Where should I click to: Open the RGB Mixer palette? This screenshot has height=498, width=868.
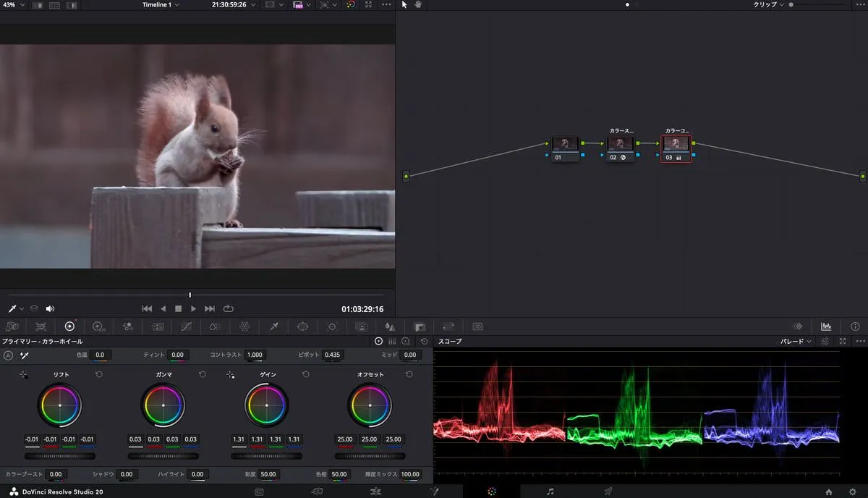pyautogui.click(x=128, y=326)
